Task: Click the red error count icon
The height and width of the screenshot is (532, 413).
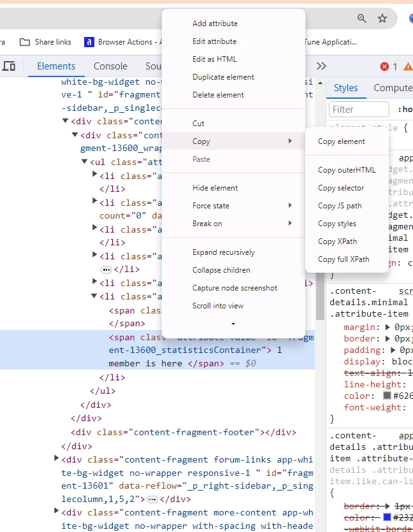Action: click(x=384, y=66)
